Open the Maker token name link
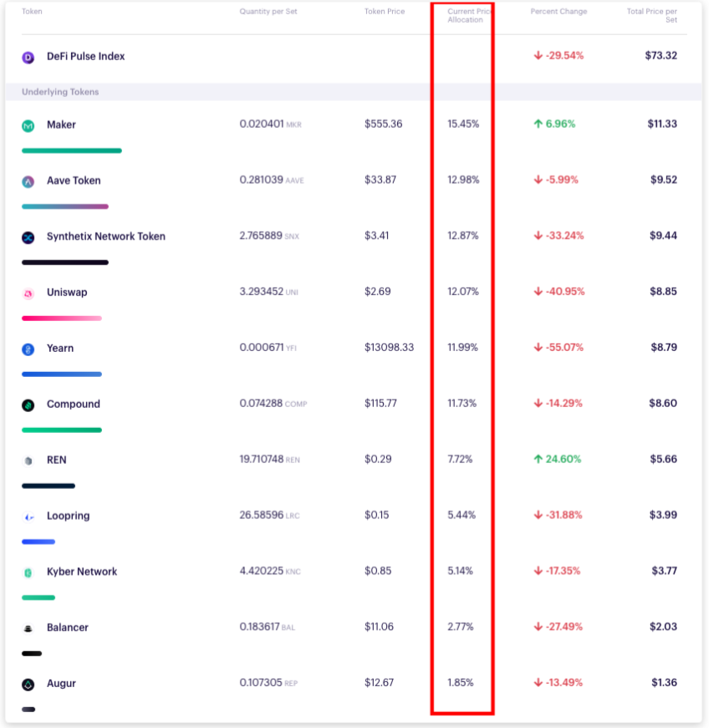Image resolution: width=709 pixels, height=728 pixels. (x=61, y=125)
